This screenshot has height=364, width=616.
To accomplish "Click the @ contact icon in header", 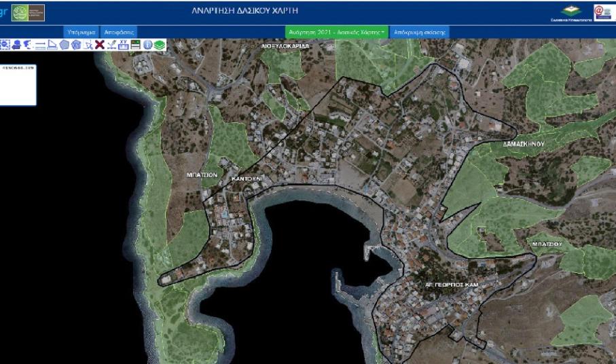I will 603,12.
